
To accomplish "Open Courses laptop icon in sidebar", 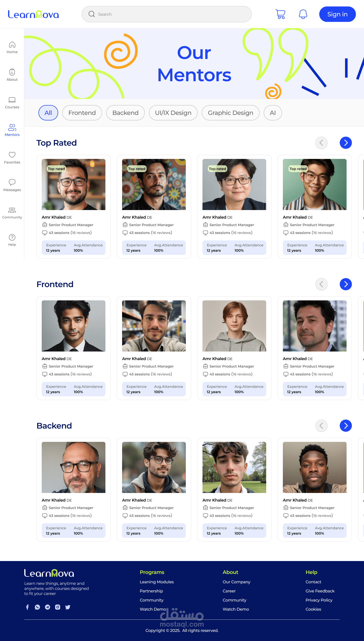I will coord(12,100).
